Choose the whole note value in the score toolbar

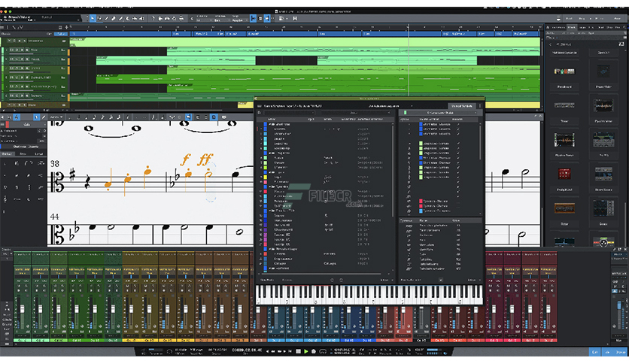(70, 117)
